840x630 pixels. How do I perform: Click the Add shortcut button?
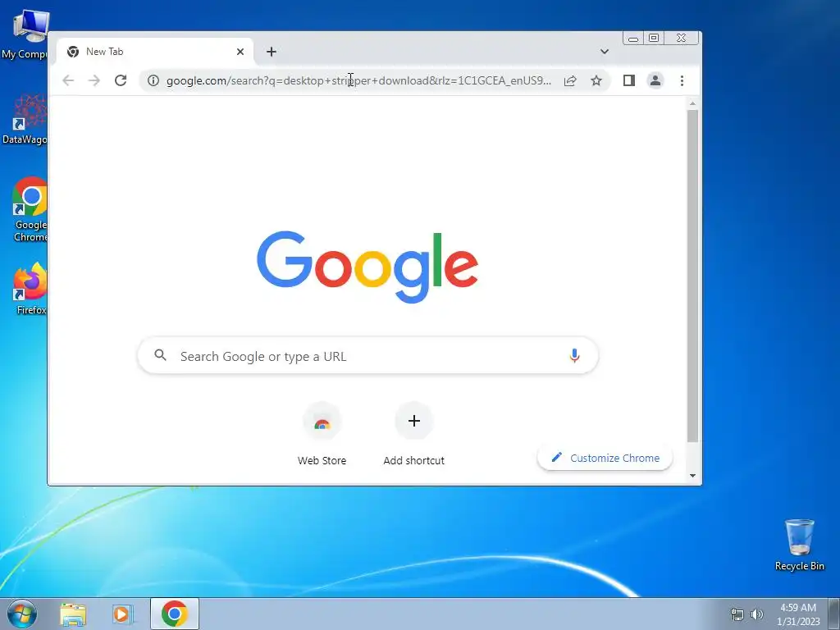click(414, 435)
